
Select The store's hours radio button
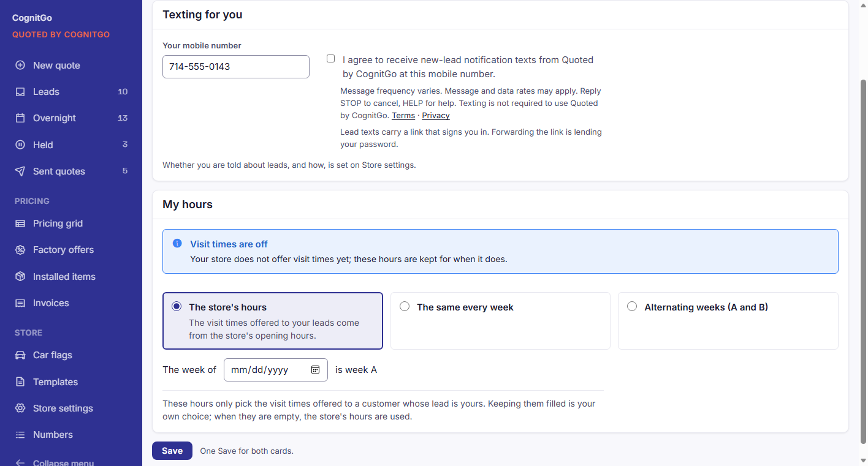point(177,306)
